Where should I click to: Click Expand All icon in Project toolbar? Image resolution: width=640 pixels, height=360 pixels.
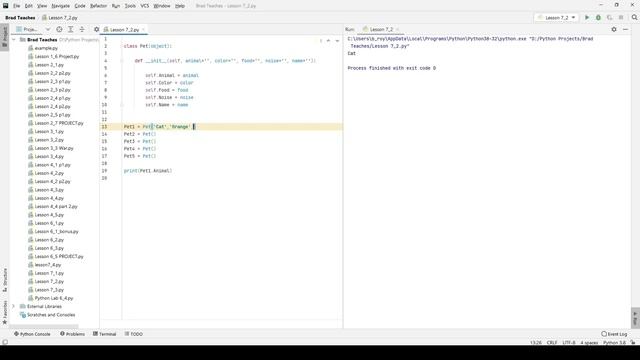point(71,29)
